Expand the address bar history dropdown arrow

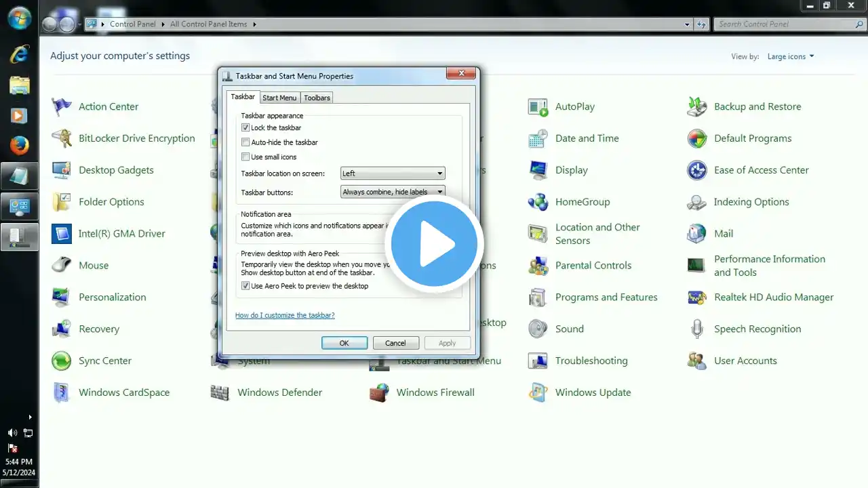tap(688, 24)
